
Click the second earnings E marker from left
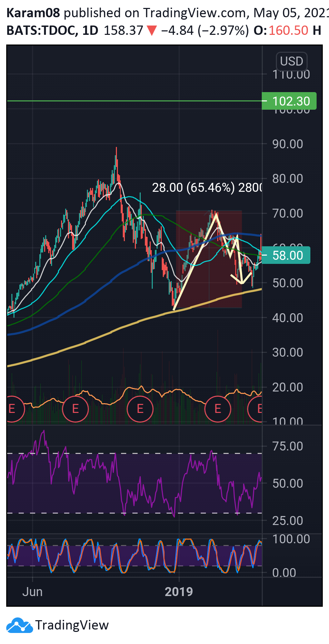click(76, 409)
